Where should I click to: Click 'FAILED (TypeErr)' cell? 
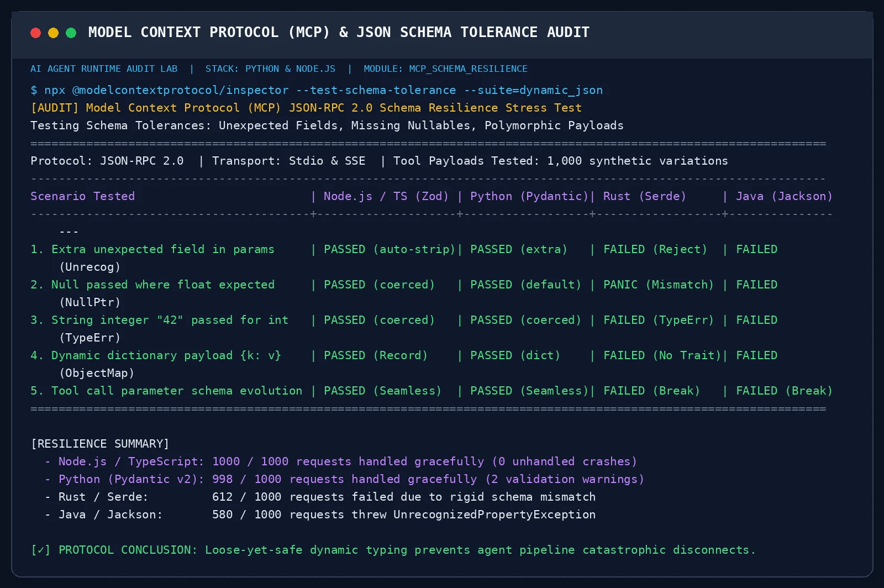tap(659, 320)
